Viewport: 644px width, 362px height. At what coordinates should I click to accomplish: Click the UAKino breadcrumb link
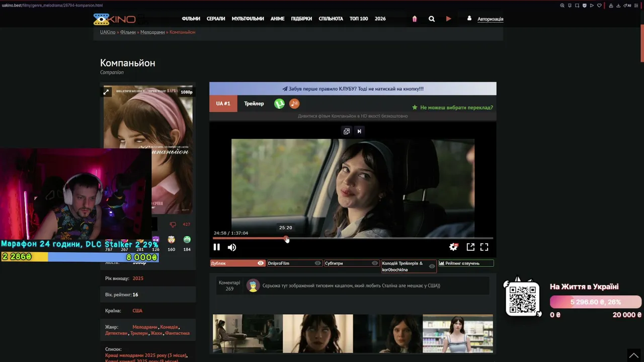point(108,32)
